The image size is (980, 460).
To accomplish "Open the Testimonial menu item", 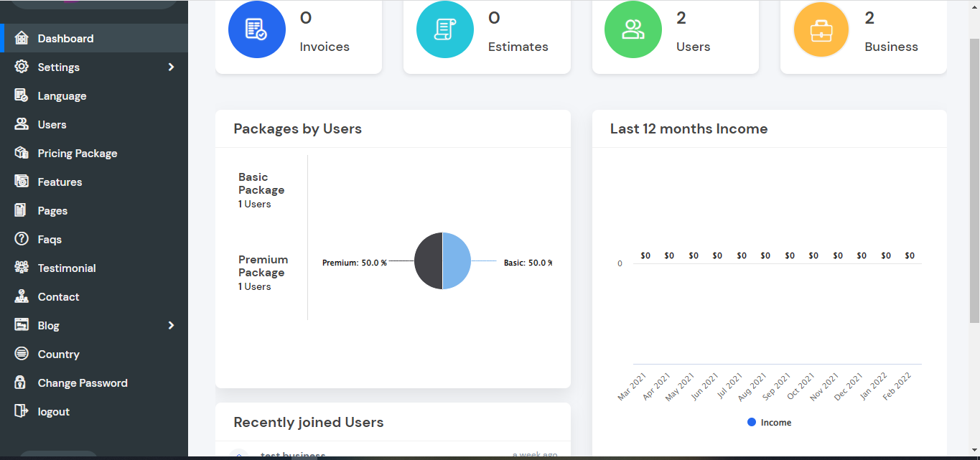I will point(67,268).
